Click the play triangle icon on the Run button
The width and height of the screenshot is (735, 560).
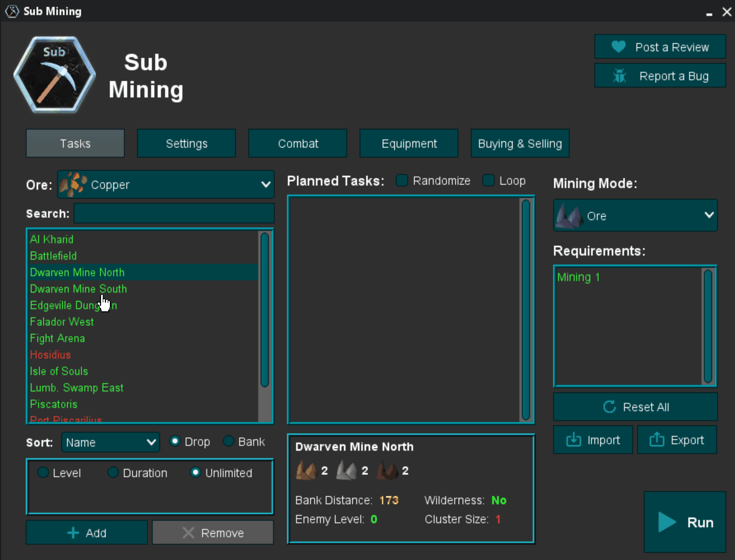tap(666, 522)
